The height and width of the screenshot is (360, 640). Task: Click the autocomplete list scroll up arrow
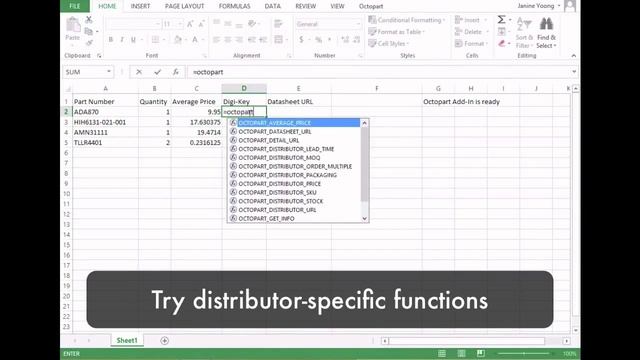tap(364, 123)
